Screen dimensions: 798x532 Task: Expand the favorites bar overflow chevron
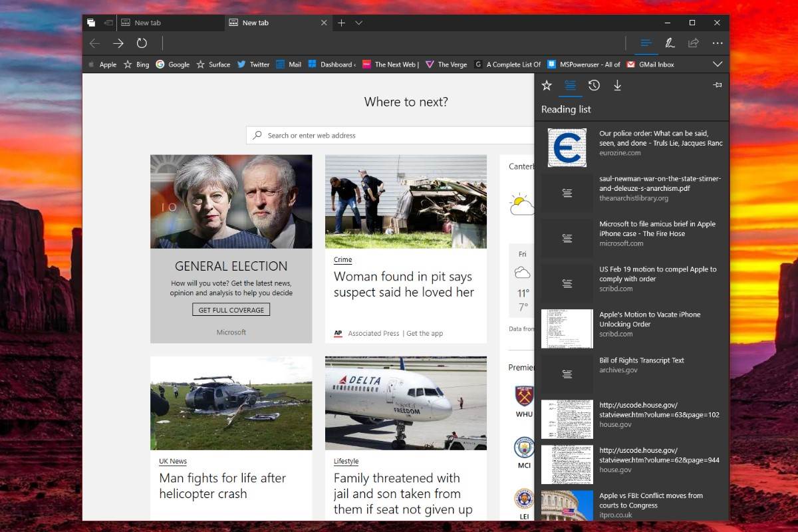(x=718, y=65)
